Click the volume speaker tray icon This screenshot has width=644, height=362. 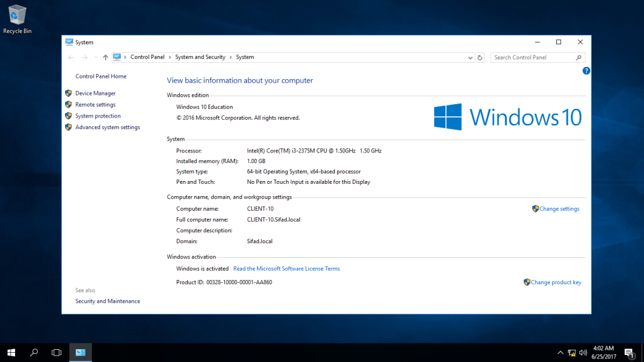pyautogui.click(x=583, y=353)
